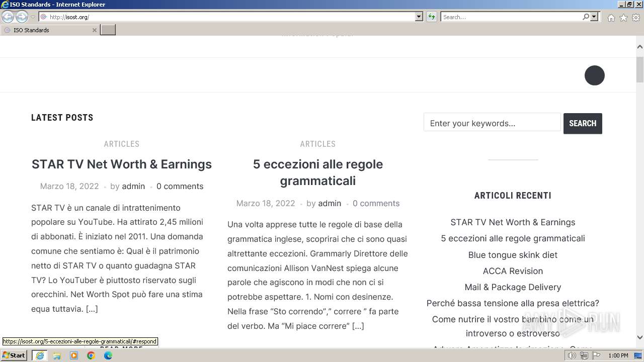Open sidebar link Come nutrire il vostro bambino
The width and height of the screenshot is (644, 362).
[513, 326]
